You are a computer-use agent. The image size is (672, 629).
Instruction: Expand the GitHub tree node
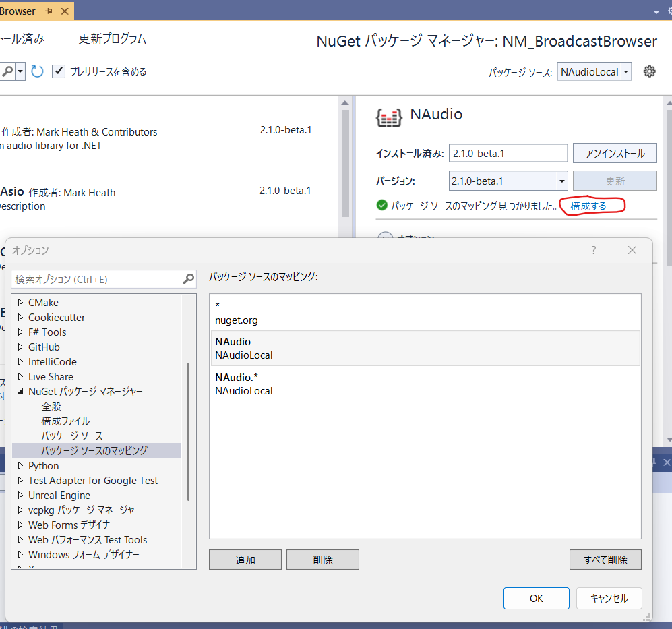pos(20,347)
